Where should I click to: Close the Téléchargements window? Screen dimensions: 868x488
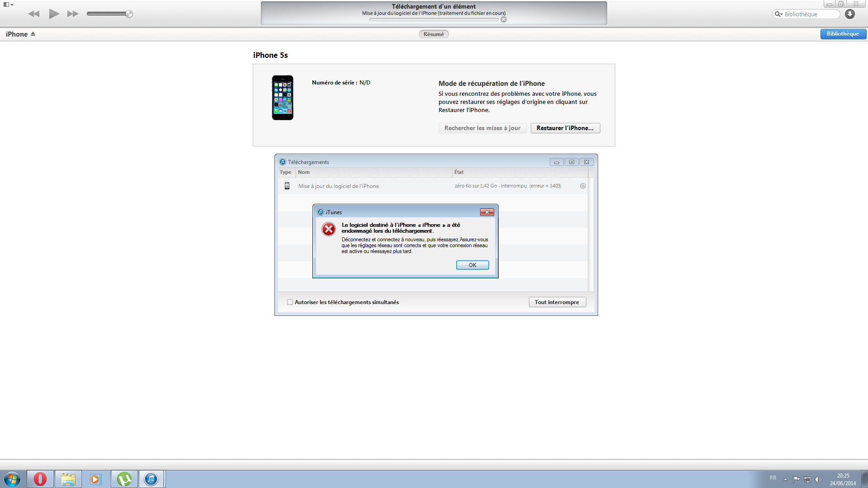586,162
